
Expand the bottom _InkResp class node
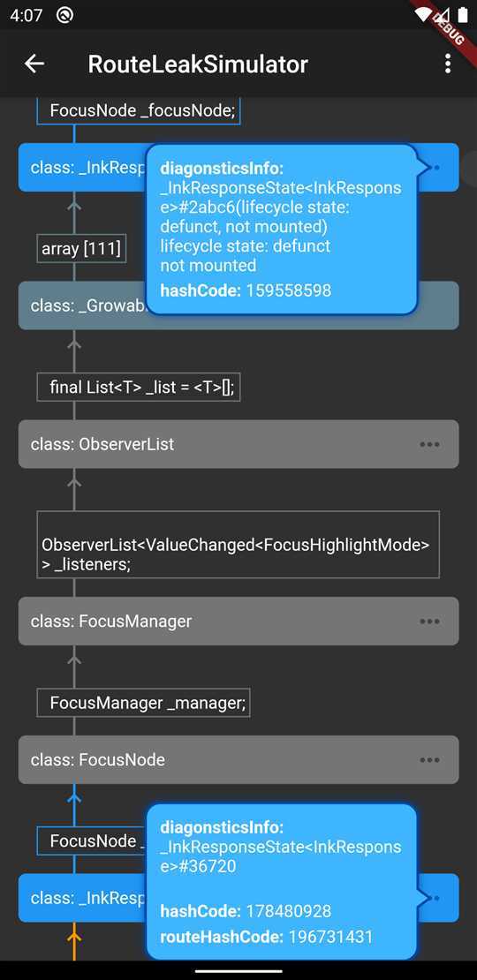click(82, 898)
